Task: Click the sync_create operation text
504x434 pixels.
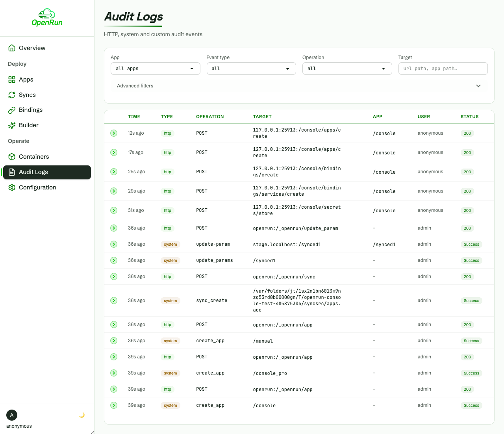Action: (x=212, y=300)
